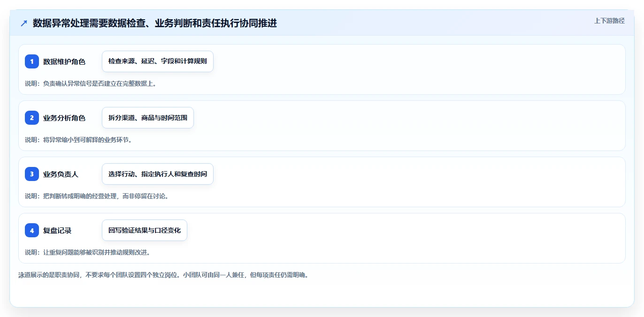This screenshot has width=644, height=317.
Task: Click the 回写验证结果与口径变化 chip
Action: 145,230
